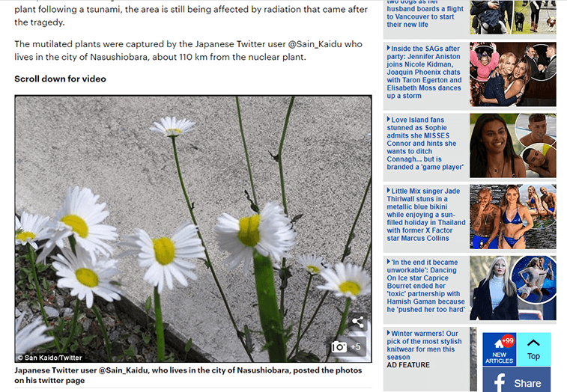Click the Facebook Share button
The height and width of the screenshot is (392, 567).
coord(516,382)
